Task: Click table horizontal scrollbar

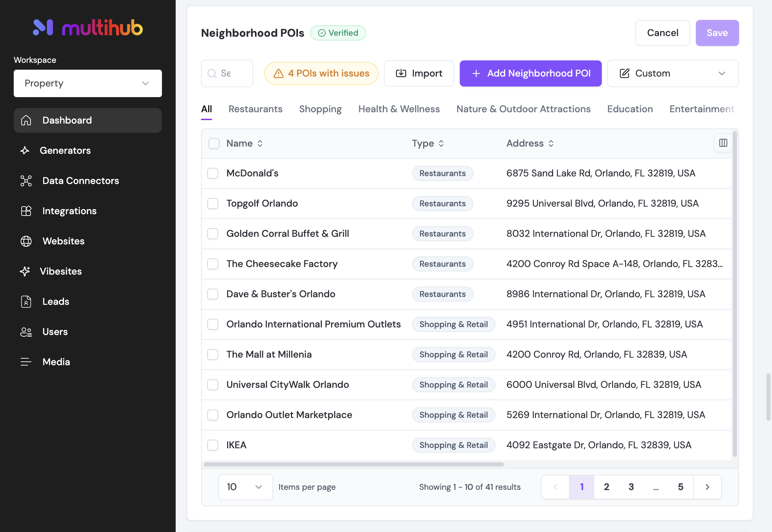Action: pos(354,464)
